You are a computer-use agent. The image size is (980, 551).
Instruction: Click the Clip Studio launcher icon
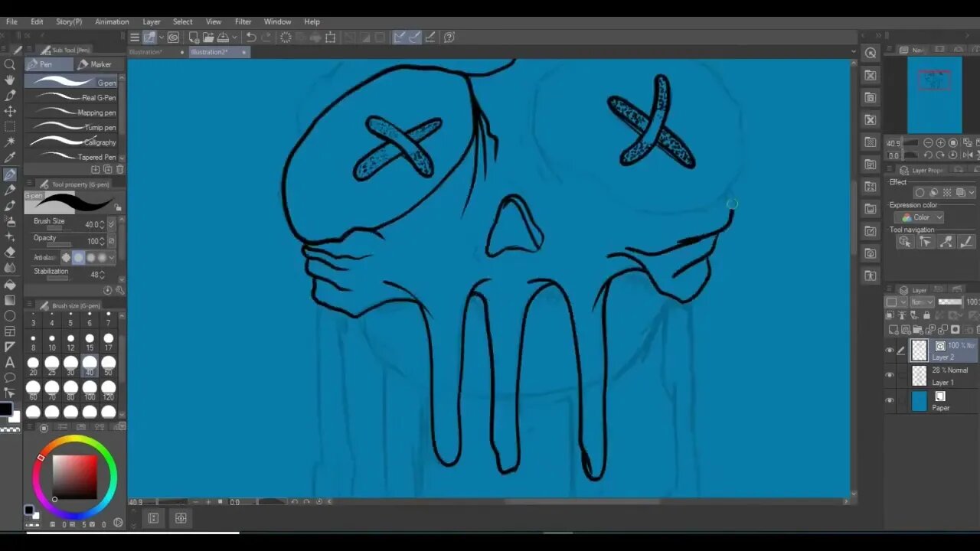tap(173, 37)
